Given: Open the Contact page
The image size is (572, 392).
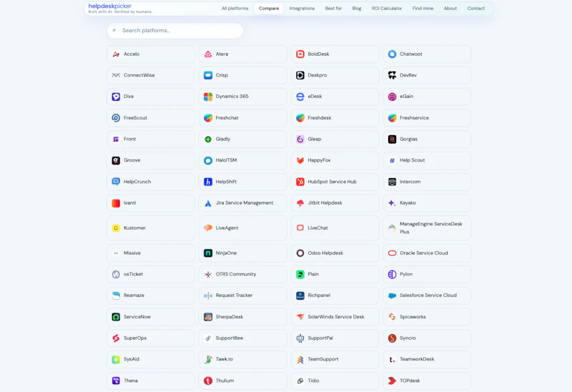Looking at the screenshot, I should [x=475, y=9].
